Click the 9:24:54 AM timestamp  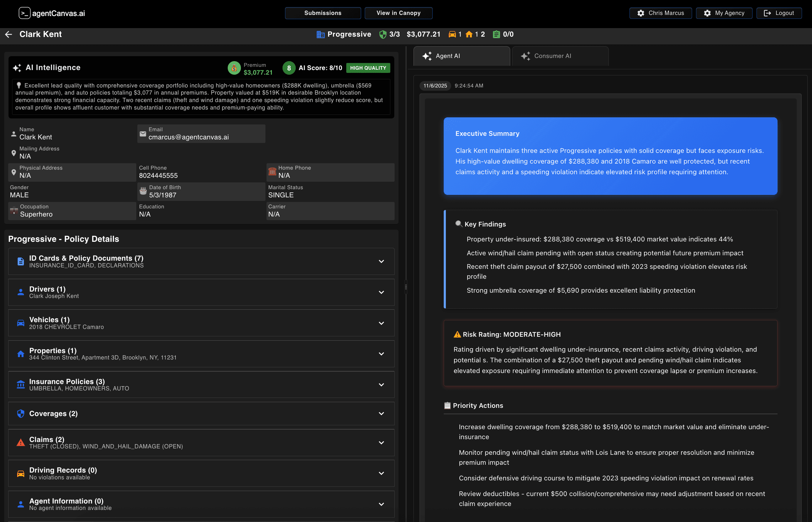pyautogui.click(x=469, y=86)
